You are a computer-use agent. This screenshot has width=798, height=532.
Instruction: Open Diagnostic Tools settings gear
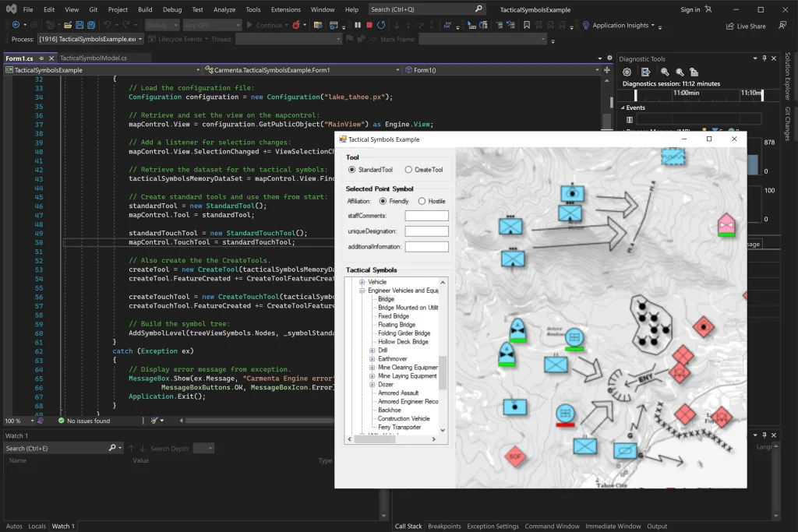(627, 72)
